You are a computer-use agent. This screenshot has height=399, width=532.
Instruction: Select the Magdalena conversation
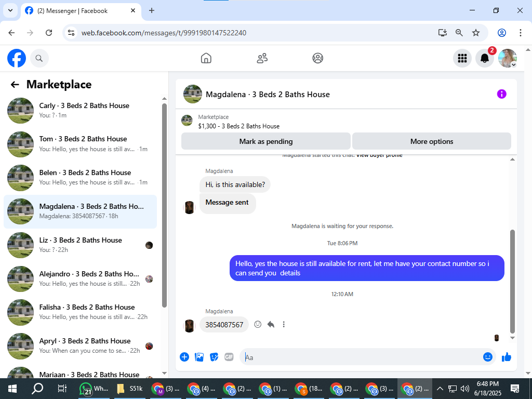click(x=81, y=211)
